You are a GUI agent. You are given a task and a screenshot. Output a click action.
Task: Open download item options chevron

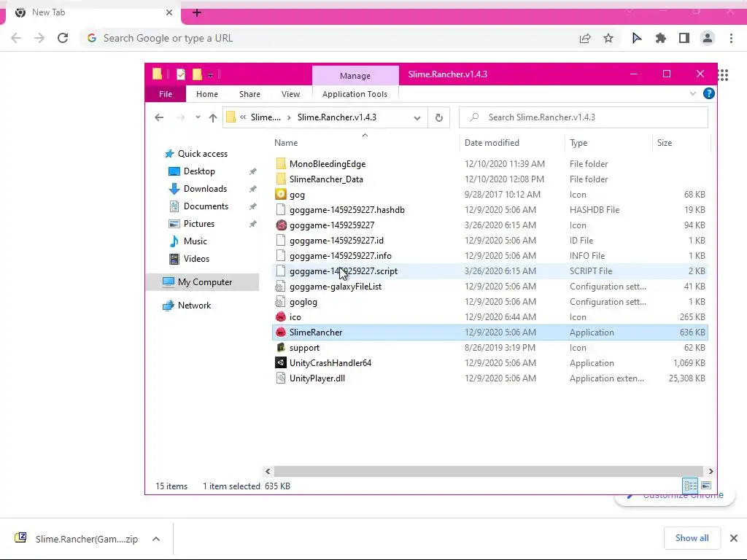pyautogui.click(x=156, y=539)
